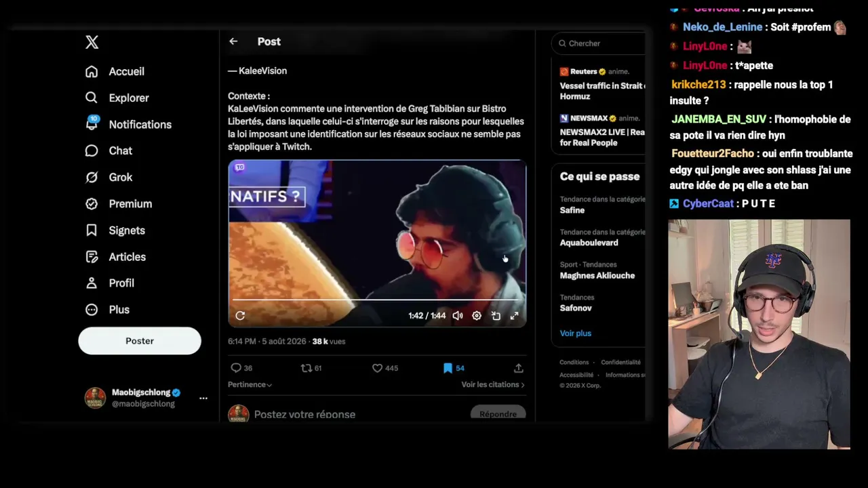868x488 pixels.
Task: Click the X logo icon
Action: 92,42
